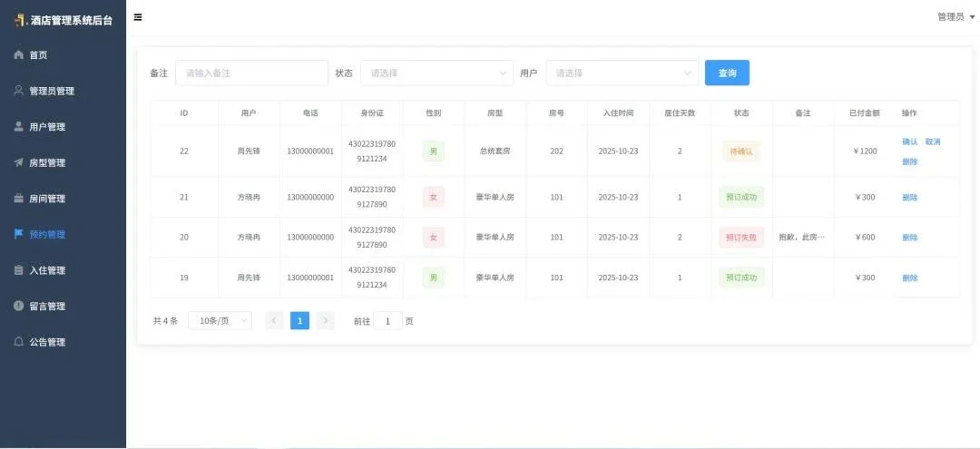Open the 状态 select dropdown
The width and height of the screenshot is (980, 449).
click(x=436, y=73)
